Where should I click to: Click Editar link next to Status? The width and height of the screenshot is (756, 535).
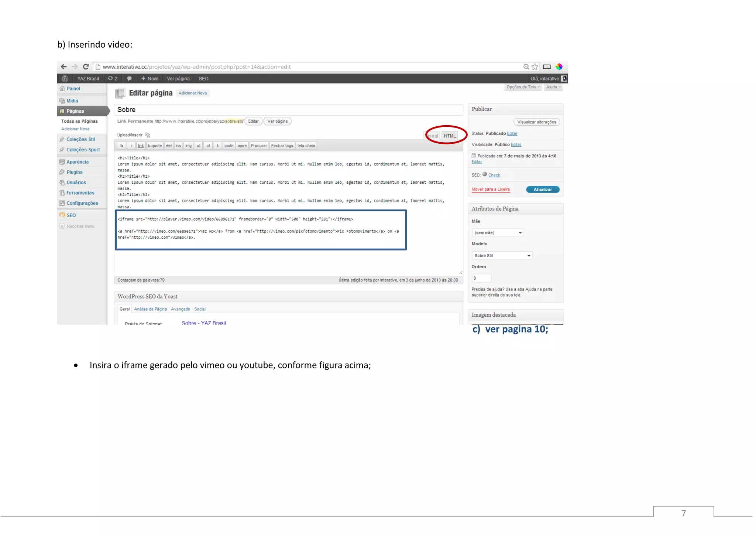point(512,134)
